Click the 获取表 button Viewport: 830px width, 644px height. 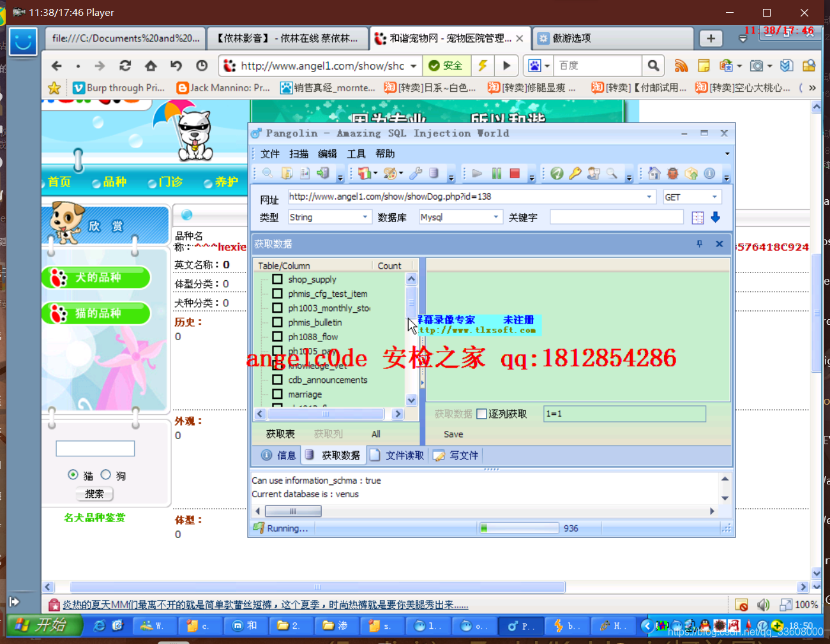pos(280,434)
